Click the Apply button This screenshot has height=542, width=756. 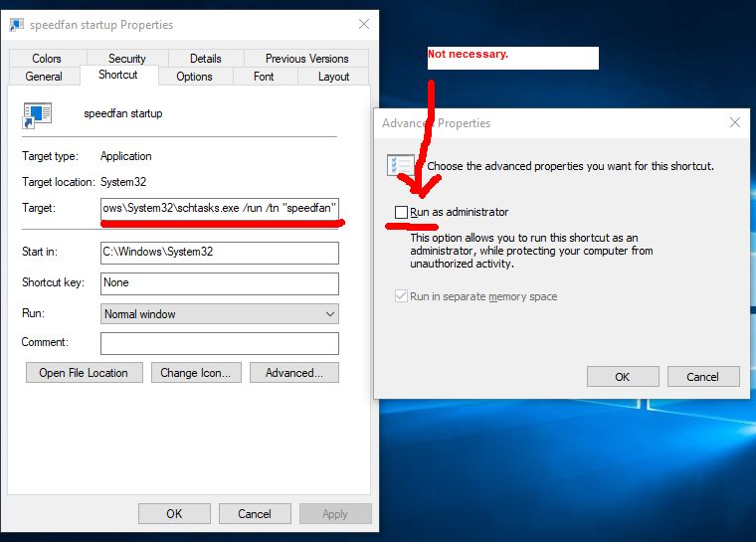335,513
